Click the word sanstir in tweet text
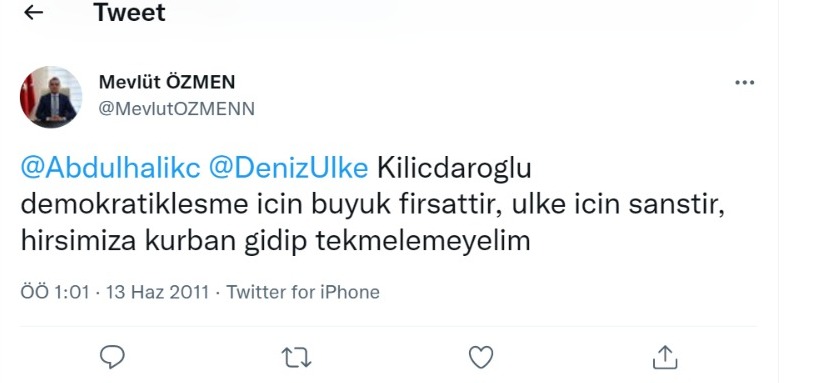This screenshot has width=815, height=383. [676, 205]
